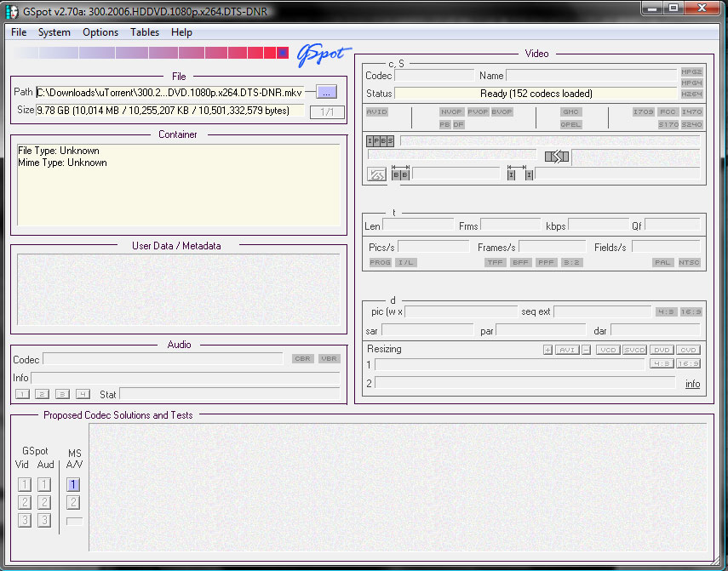The image size is (728, 571).
Task: Click the CBR audio indicator
Action: pyautogui.click(x=303, y=359)
